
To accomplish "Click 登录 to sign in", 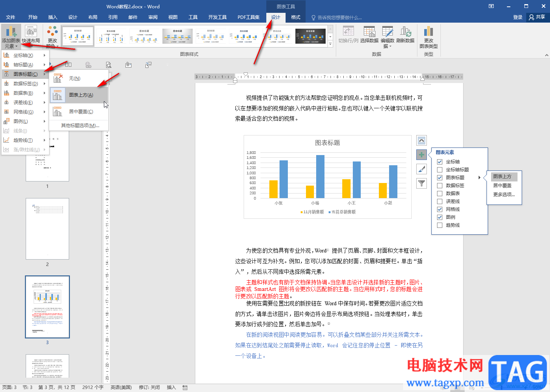I will point(518,17).
